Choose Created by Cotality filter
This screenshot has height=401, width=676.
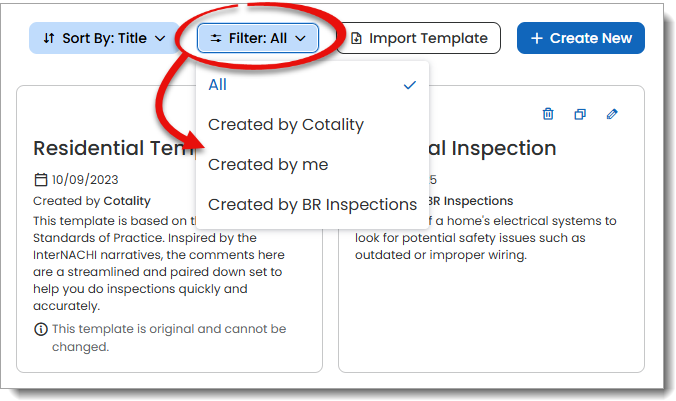click(286, 125)
